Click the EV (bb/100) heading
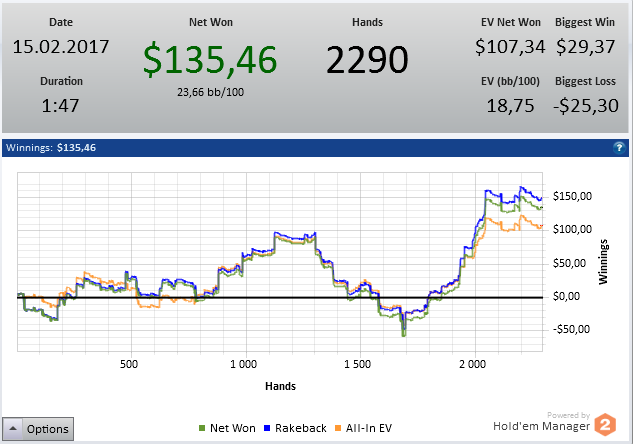The image size is (633, 444). [x=510, y=81]
